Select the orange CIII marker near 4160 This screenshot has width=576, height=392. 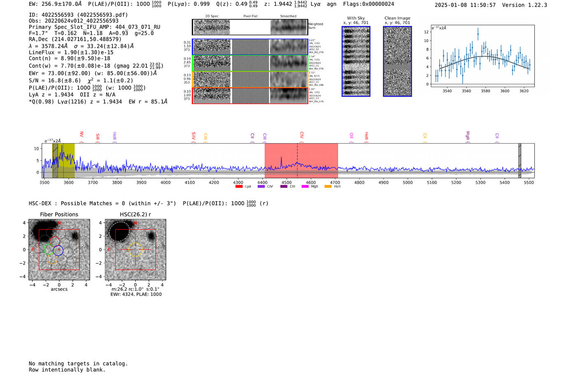click(x=205, y=137)
